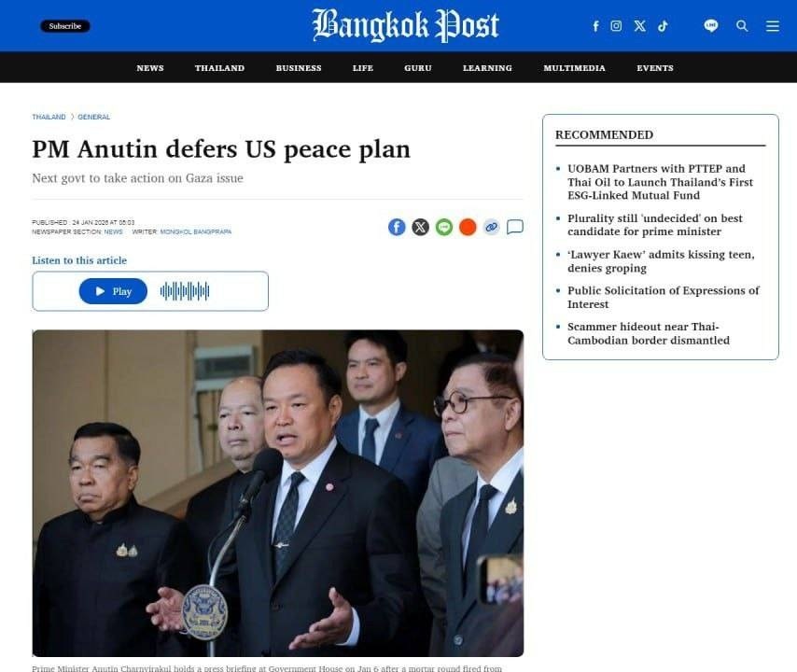Share article via X share icon

[x=420, y=227]
